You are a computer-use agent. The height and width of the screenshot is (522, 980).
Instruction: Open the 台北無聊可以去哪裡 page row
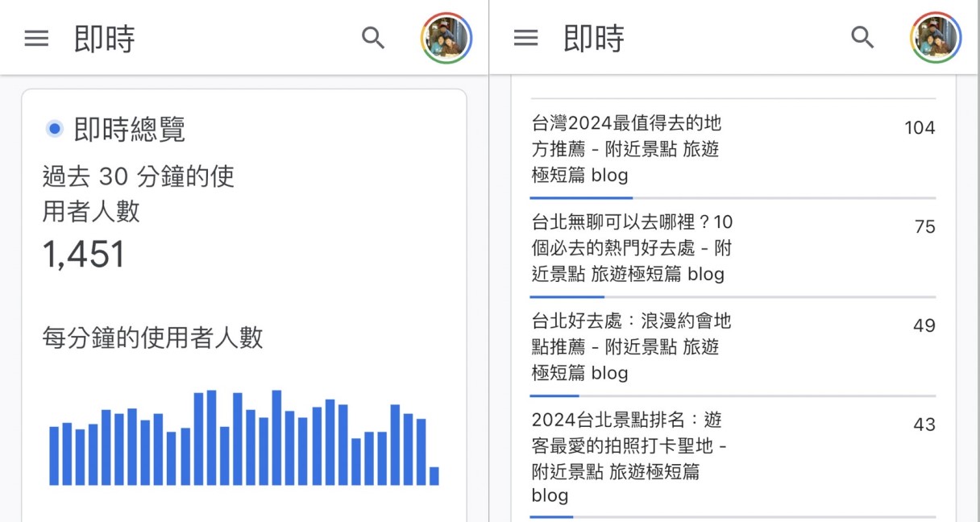(x=632, y=247)
